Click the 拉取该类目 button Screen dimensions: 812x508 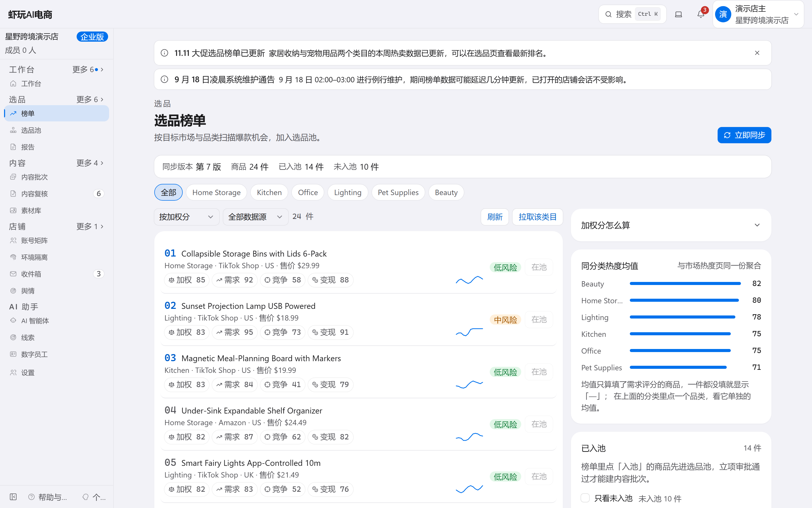coord(537,217)
